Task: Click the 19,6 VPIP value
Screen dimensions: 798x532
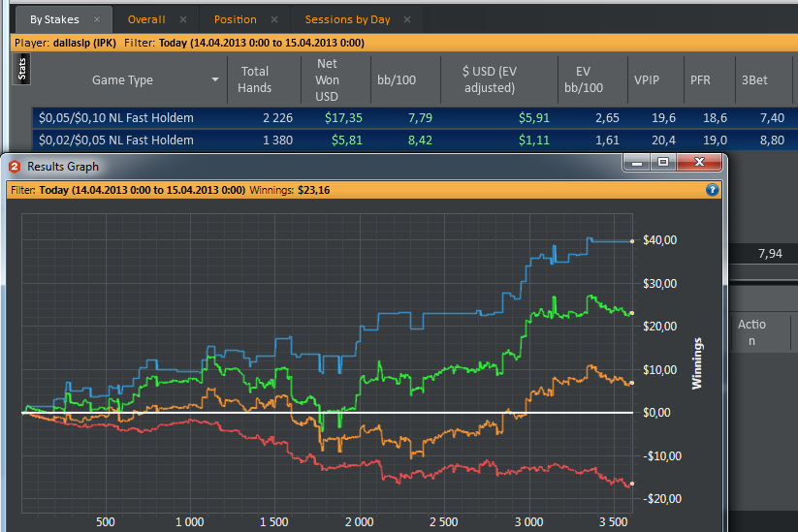Action: [663, 118]
